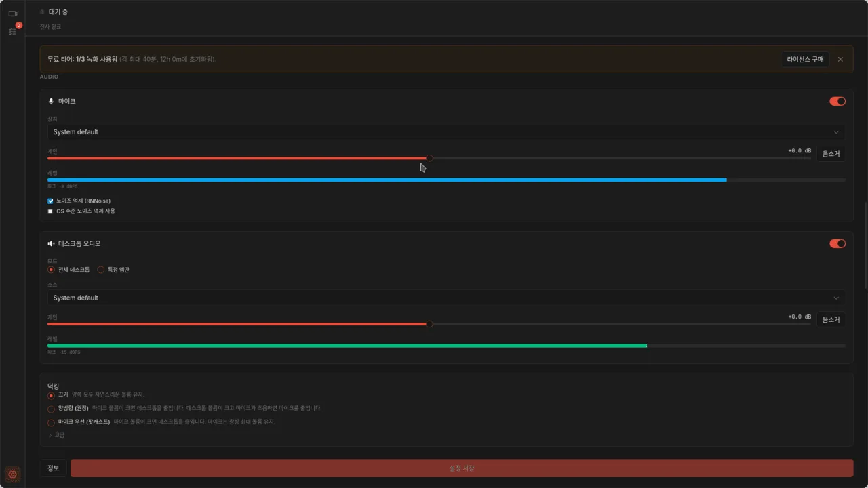Screen dimensions: 868x488
Task: Mute microphone with its 음소거 button
Action: [831, 154]
